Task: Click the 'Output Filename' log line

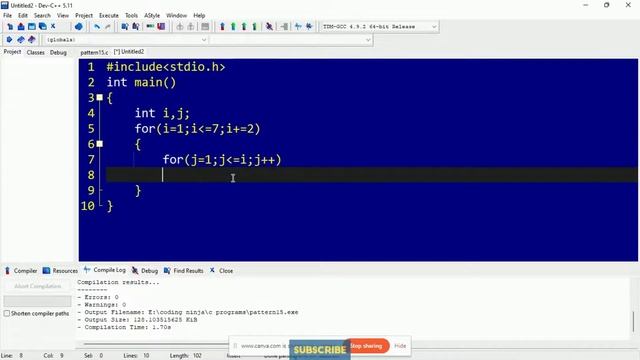Action: 188,312
